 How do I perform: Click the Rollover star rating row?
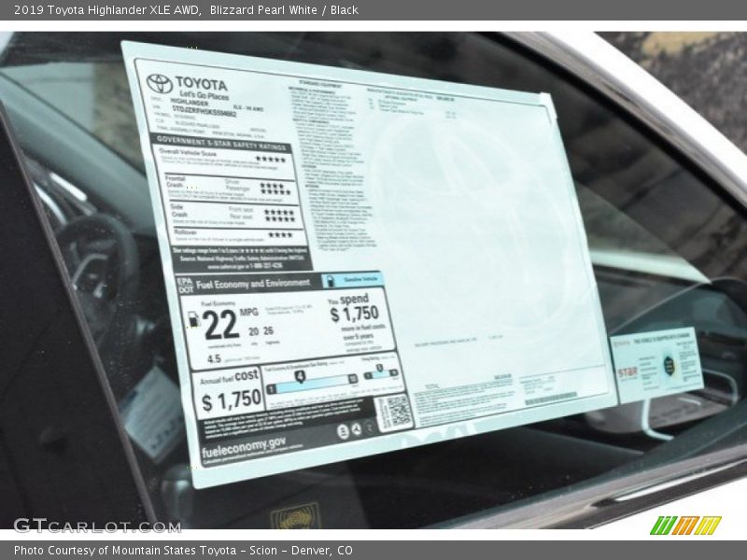pos(240,235)
